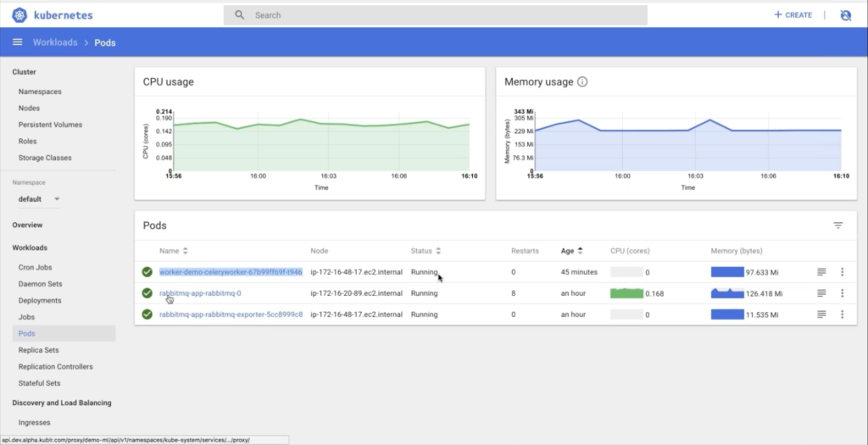Open Persistent Volumes in the sidebar

click(x=50, y=125)
